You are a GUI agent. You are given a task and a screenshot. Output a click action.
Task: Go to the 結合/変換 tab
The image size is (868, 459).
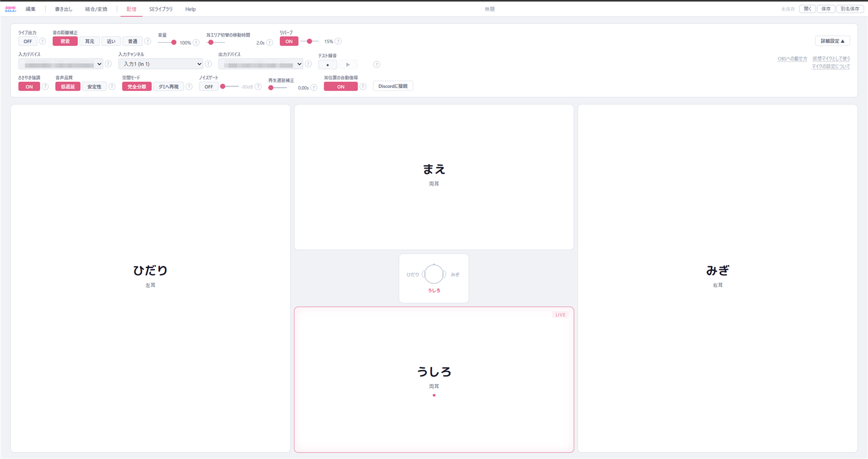pyautogui.click(x=96, y=9)
